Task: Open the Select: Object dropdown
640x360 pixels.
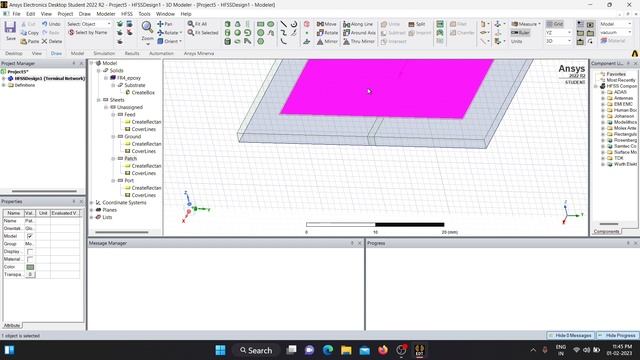Action: click(89, 24)
